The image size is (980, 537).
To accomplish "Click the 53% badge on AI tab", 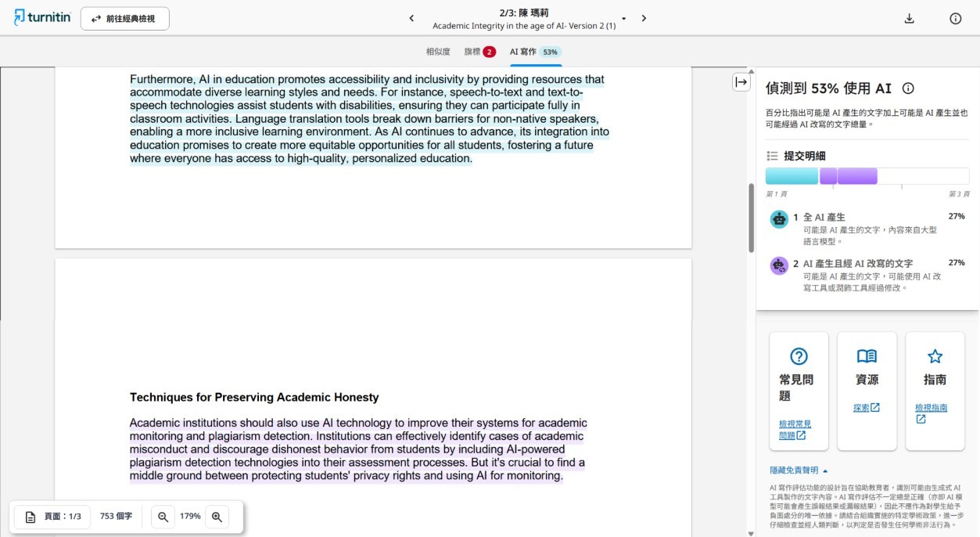I will click(551, 52).
